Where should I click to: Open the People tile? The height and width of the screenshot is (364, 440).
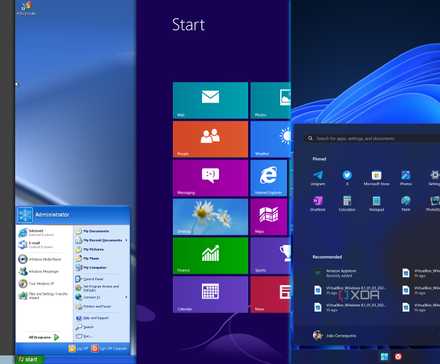(x=210, y=139)
